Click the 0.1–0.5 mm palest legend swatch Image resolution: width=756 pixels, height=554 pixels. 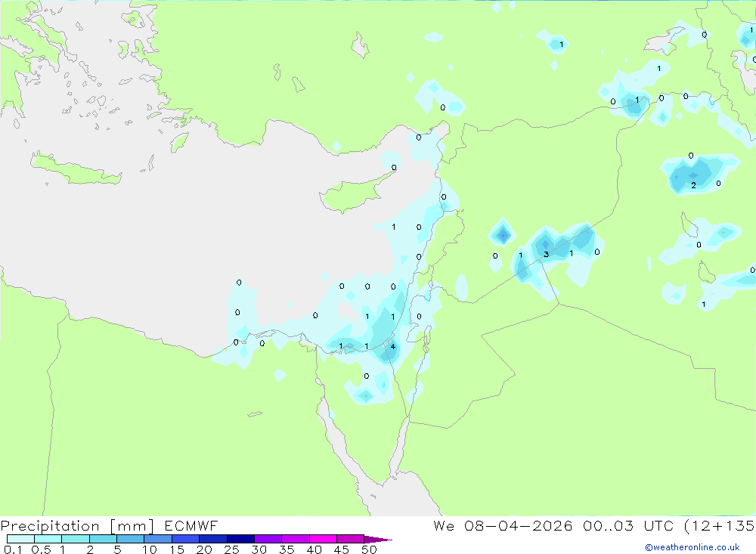pos(20,539)
